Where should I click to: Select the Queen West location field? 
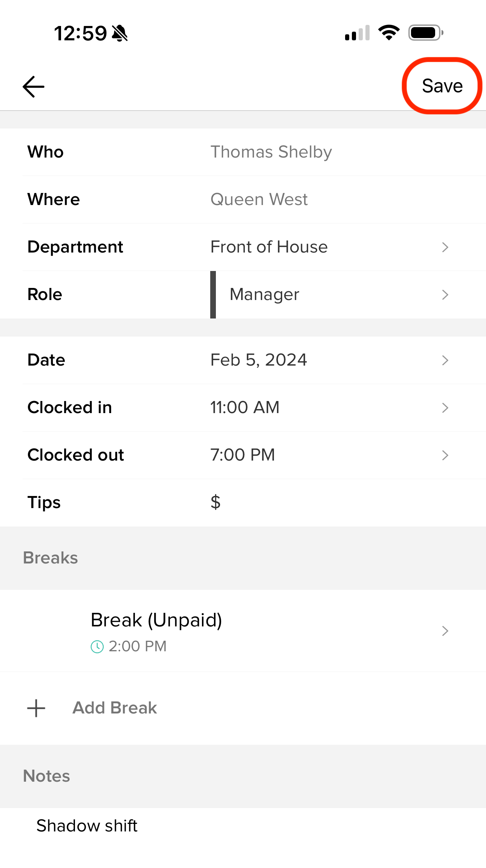click(x=259, y=200)
